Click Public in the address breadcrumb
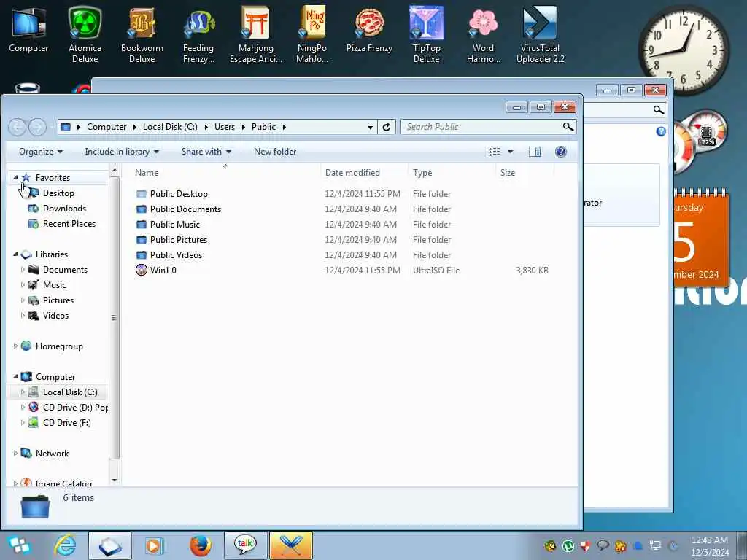747x560 pixels. click(263, 127)
